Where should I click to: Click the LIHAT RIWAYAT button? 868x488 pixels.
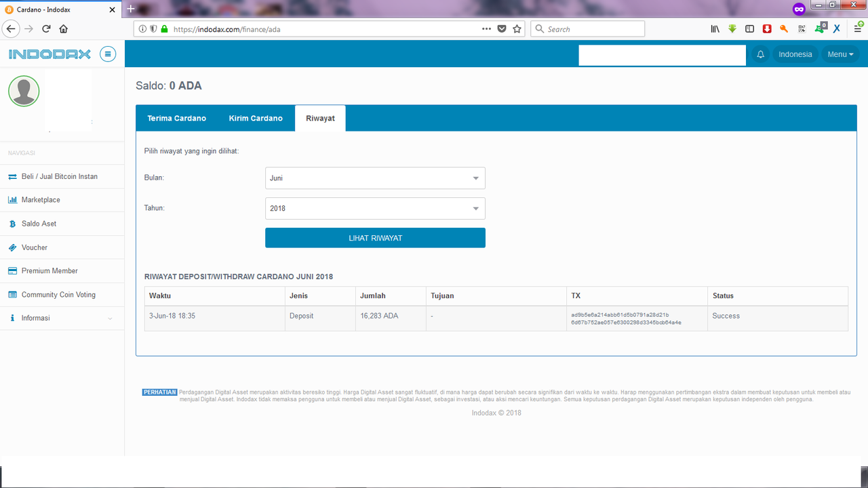coord(375,238)
